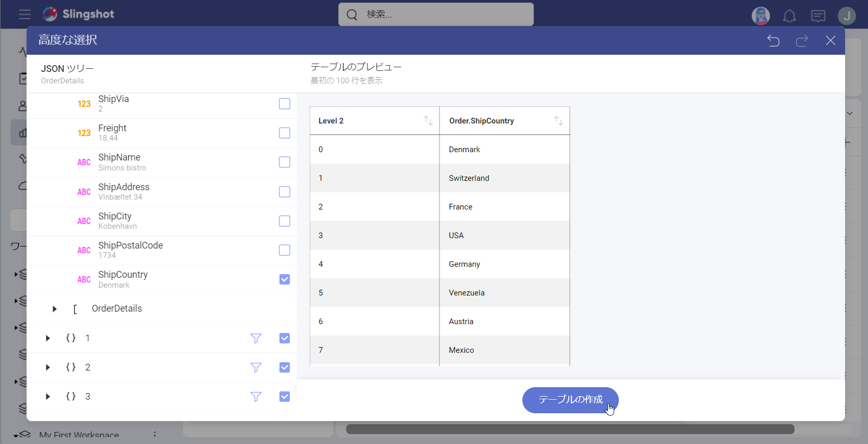Viewport: 868px width, 444px height.
Task: Redo the selection change
Action: coord(802,41)
